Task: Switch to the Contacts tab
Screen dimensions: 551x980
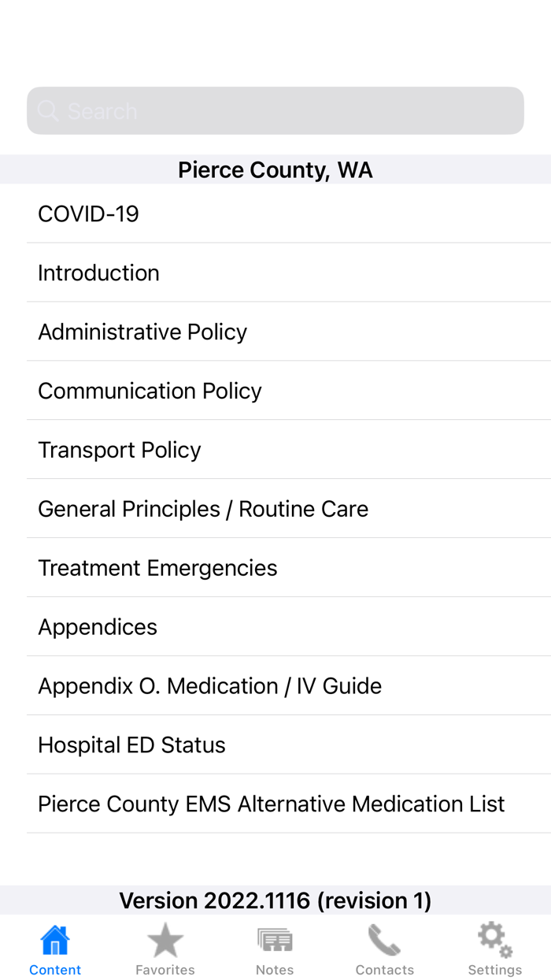Action: pos(385,945)
